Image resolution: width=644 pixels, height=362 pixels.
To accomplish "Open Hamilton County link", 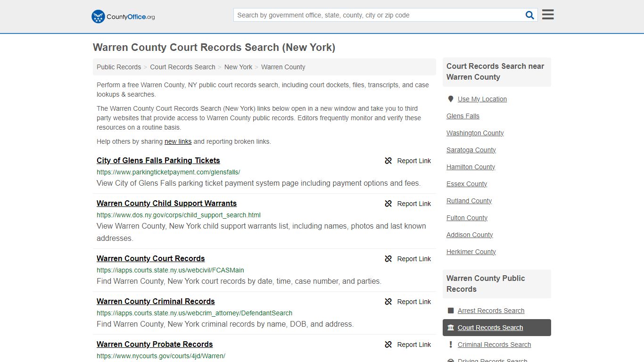I will coord(471,167).
